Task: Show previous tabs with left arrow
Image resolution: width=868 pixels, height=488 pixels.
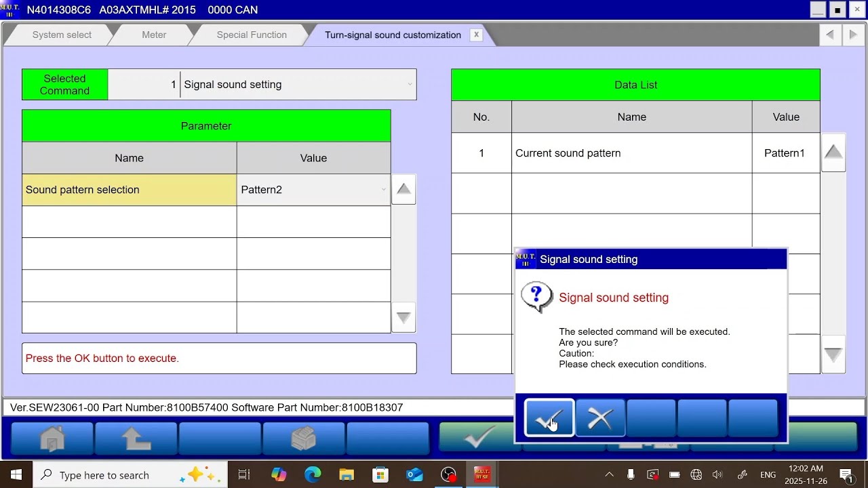Action: point(829,35)
